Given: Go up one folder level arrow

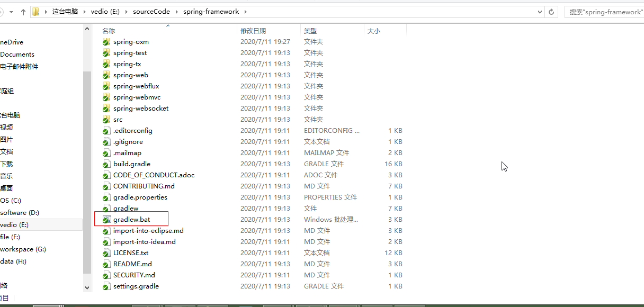Looking at the screenshot, I should pyautogui.click(x=23, y=12).
